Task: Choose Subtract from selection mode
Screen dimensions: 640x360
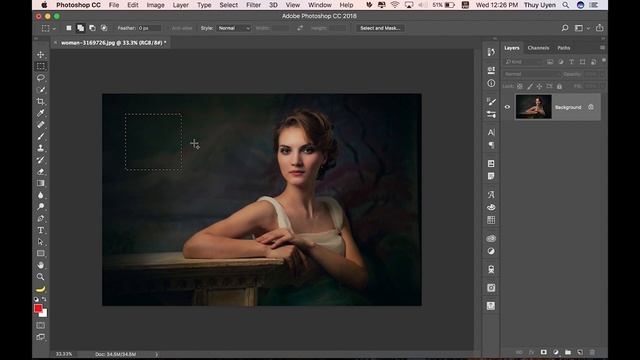Action: click(x=92, y=28)
